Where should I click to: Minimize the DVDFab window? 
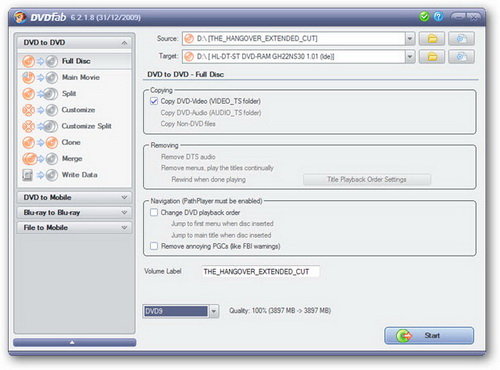coord(458,16)
